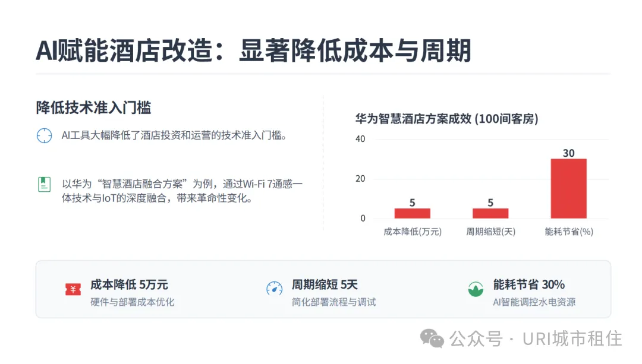Click the chart title 华为智慧酒店方案成效
The height and width of the screenshot is (364, 642).
pyautogui.click(x=446, y=119)
